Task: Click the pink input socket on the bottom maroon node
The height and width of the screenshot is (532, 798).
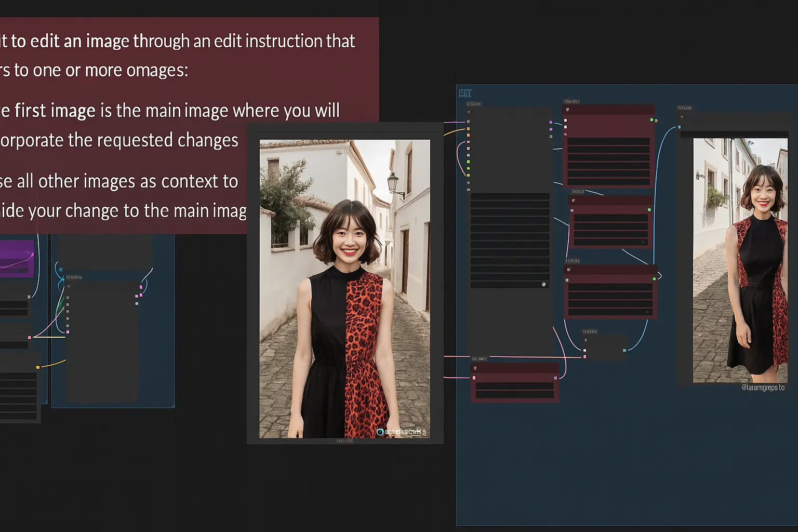Action: (474, 378)
